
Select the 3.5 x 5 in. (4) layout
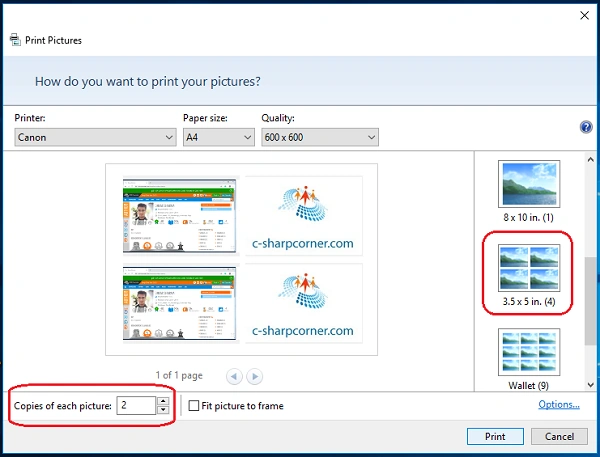pos(529,275)
